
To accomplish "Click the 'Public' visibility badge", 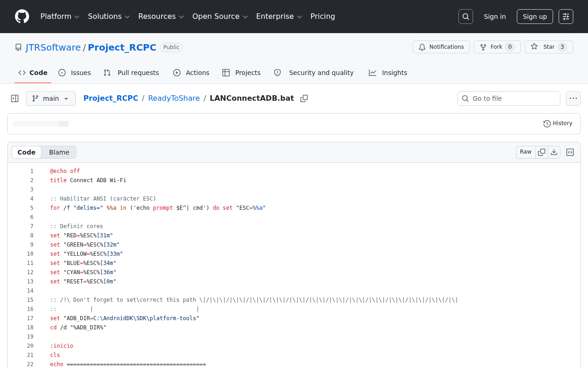I will point(171,47).
